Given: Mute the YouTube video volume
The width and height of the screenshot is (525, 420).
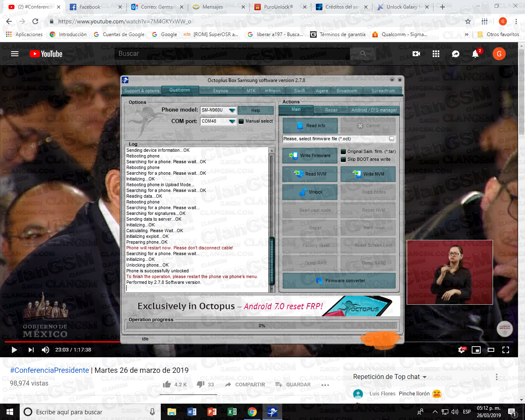Looking at the screenshot, I should [46, 350].
